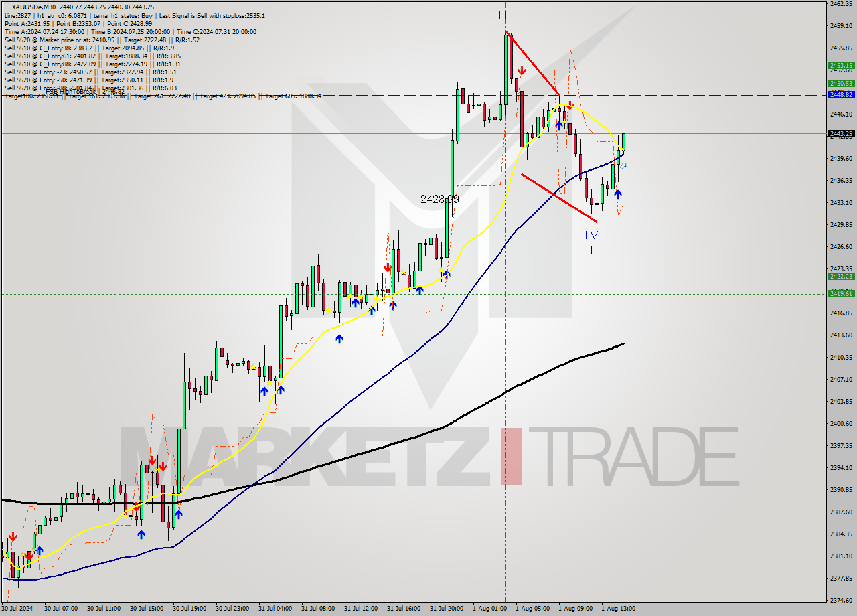Viewport: 857px width, 616px height.
Task: Click the 2426.60 price scale value
Action: point(840,246)
